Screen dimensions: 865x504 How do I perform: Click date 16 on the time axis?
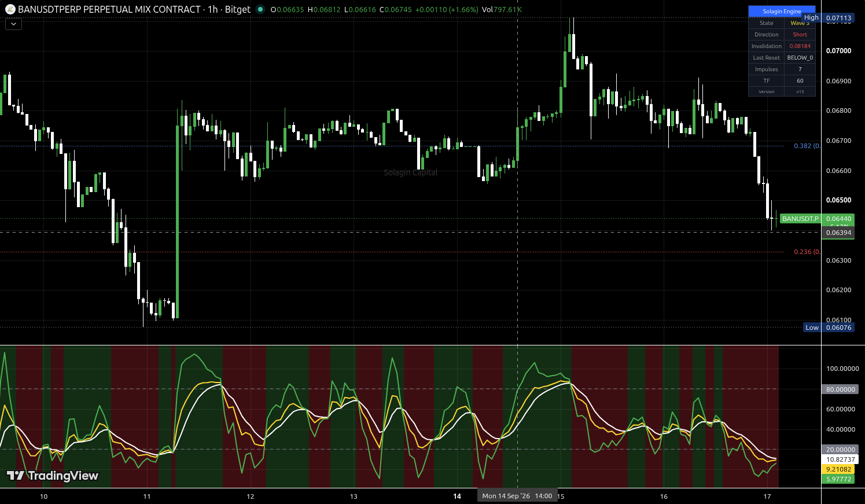click(664, 496)
